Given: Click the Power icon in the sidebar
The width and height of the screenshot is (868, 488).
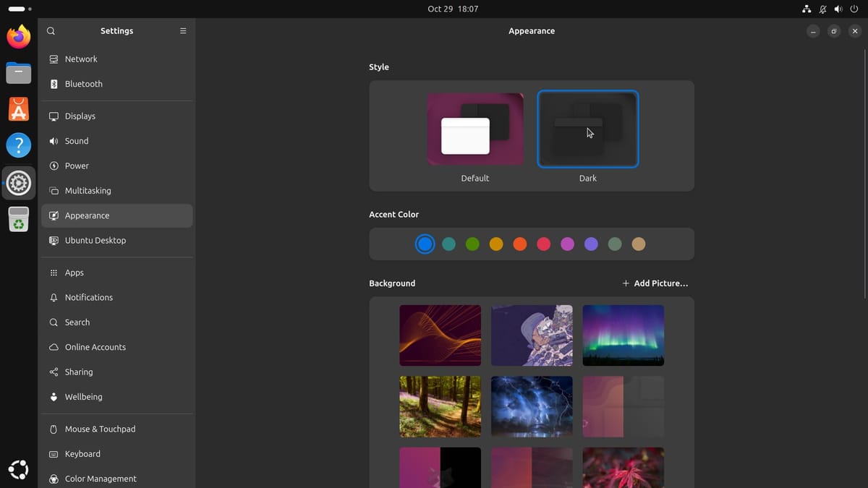Looking at the screenshot, I should 54,166.
